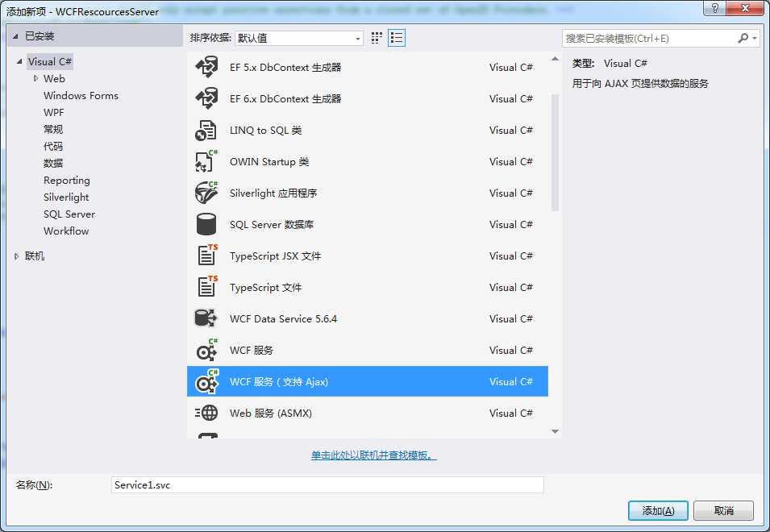Screen dimensions: 770x532
Task: Click the Web 服务 (ASMX) globe icon
Action: [x=206, y=413]
